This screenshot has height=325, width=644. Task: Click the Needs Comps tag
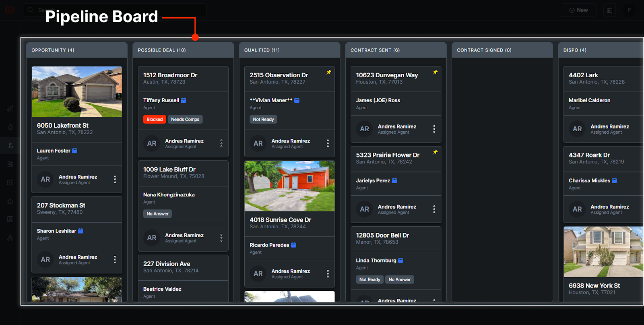(185, 119)
